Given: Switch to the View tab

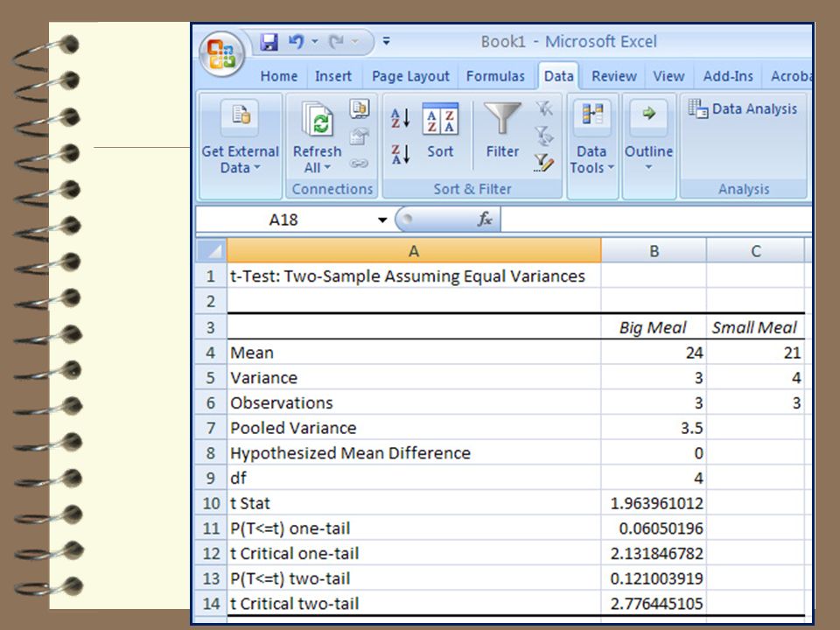Looking at the screenshot, I should 668,77.
